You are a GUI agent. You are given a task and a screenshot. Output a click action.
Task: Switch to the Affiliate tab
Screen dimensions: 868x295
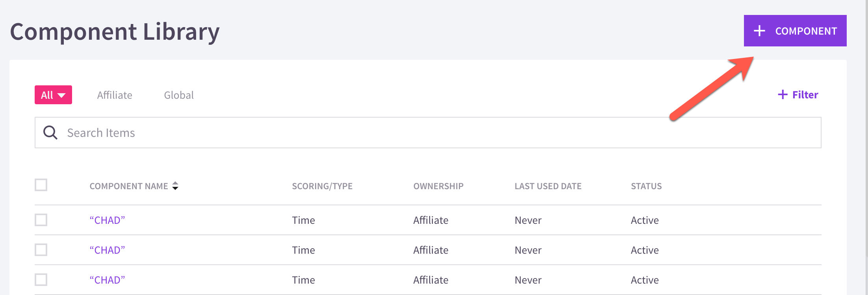[x=115, y=95]
